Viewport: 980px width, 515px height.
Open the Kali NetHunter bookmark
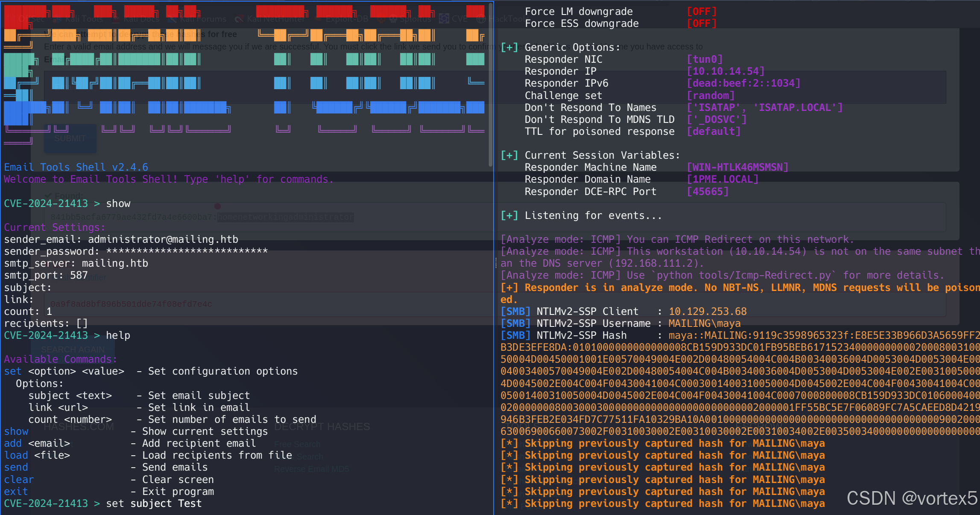click(x=275, y=19)
